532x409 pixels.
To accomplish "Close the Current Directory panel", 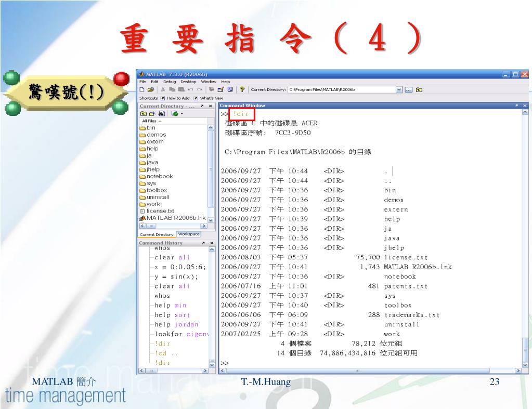I will (x=211, y=106).
